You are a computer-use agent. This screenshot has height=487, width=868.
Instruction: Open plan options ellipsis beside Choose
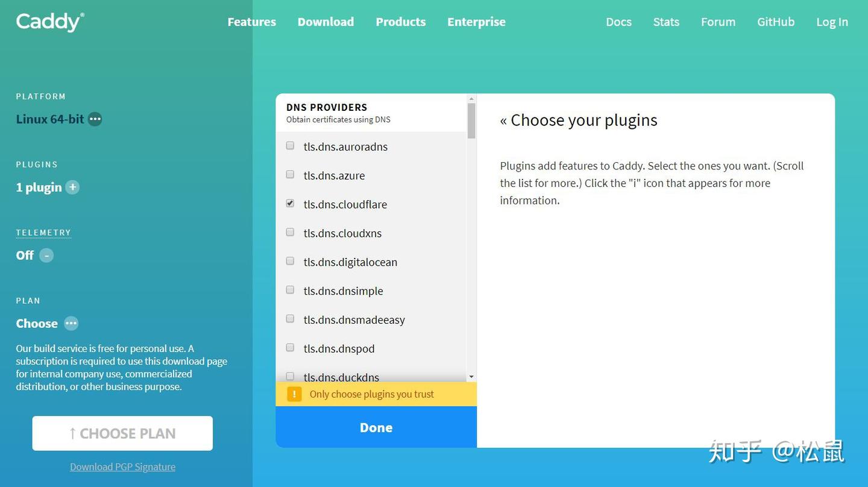pos(71,324)
